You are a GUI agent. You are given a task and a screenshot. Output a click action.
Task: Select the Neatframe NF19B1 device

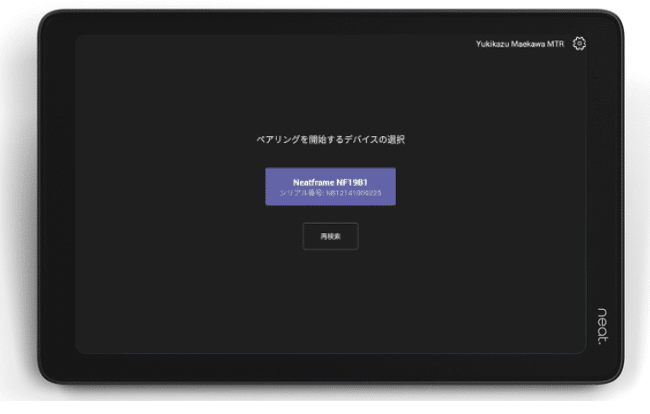pos(330,186)
